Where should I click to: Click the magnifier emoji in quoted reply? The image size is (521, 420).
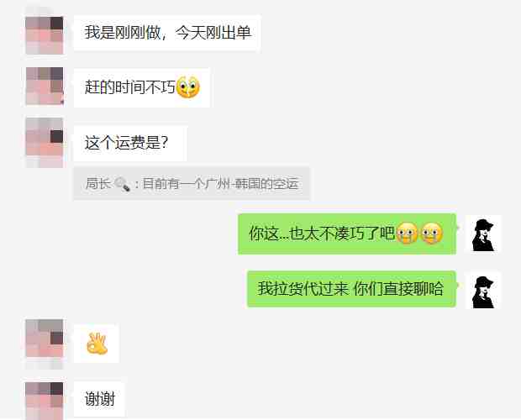click(123, 184)
